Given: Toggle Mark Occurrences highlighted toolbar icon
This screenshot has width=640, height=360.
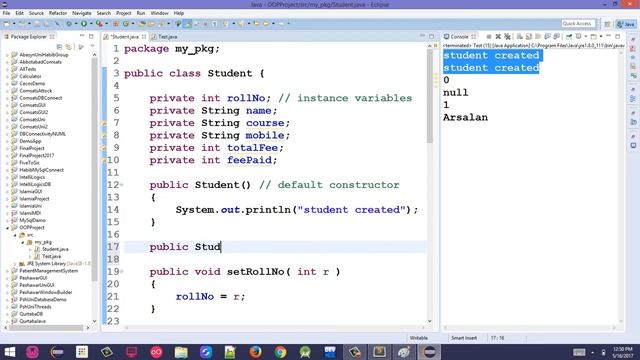Looking at the screenshot, I should tap(188, 24).
